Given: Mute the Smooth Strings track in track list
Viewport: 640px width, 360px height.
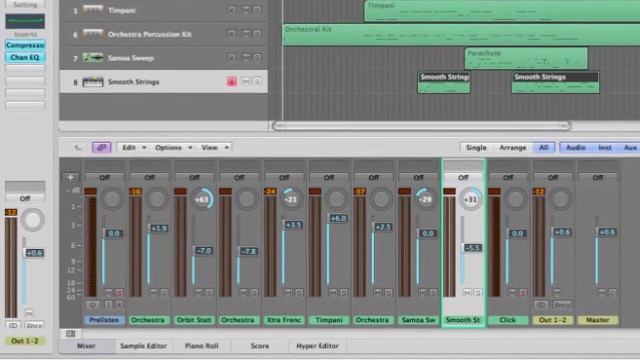Looking at the screenshot, I should [x=246, y=82].
